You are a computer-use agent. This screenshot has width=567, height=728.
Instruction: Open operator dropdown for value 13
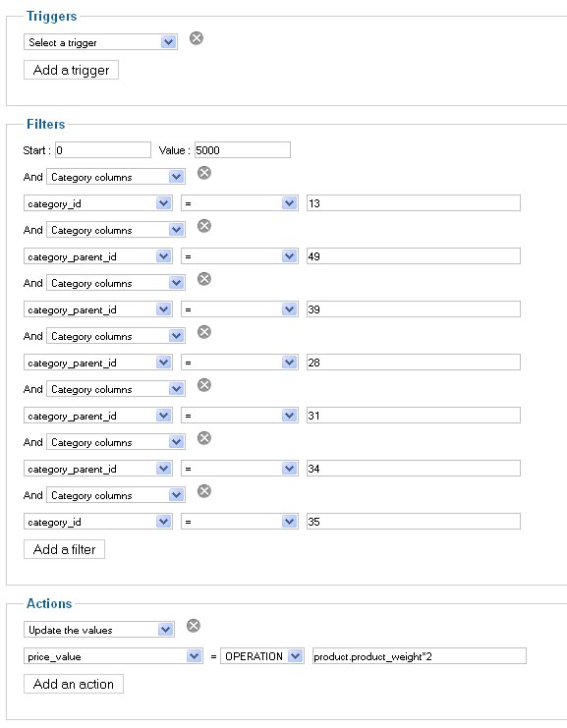[240, 203]
